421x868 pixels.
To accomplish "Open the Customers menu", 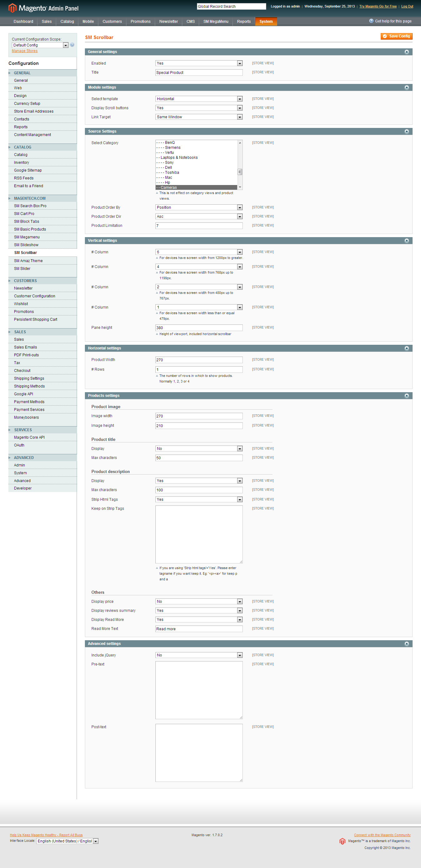I will coord(112,21).
